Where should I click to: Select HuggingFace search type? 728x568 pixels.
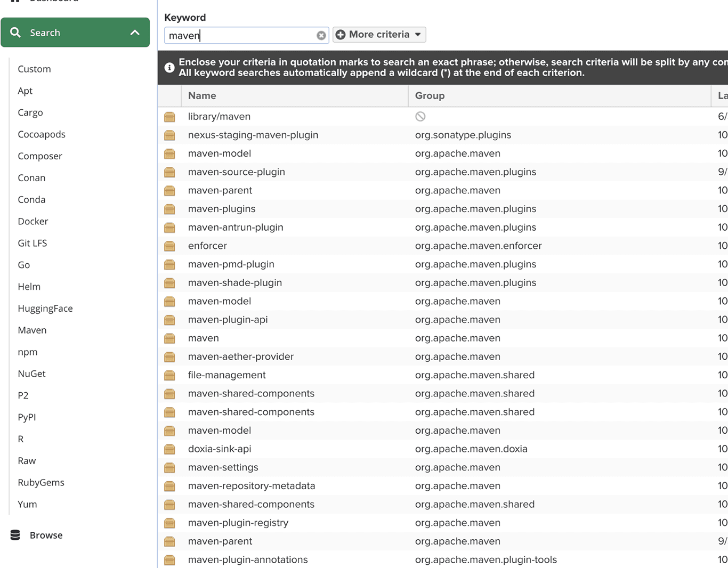click(45, 309)
